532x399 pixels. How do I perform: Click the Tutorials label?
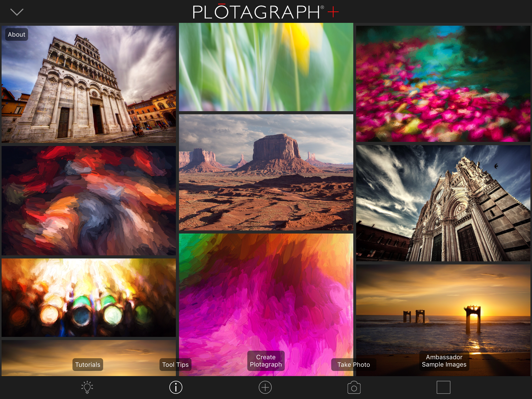88,365
